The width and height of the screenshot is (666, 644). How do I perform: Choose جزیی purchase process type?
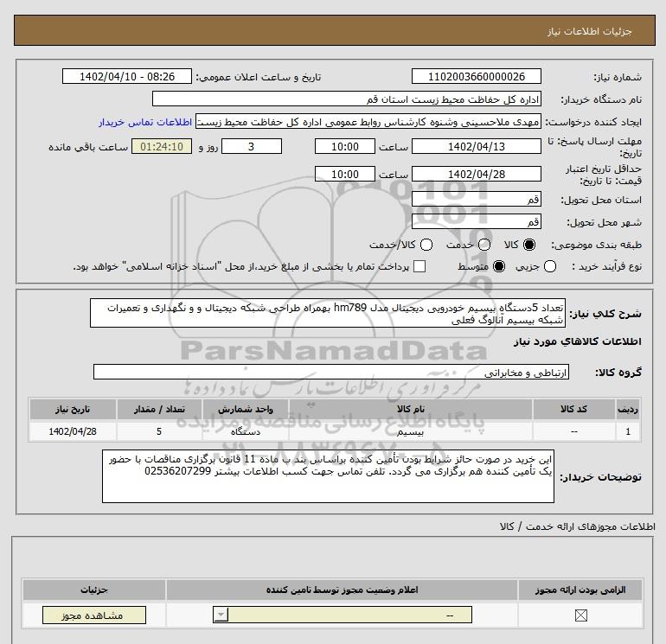pos(550,266)
